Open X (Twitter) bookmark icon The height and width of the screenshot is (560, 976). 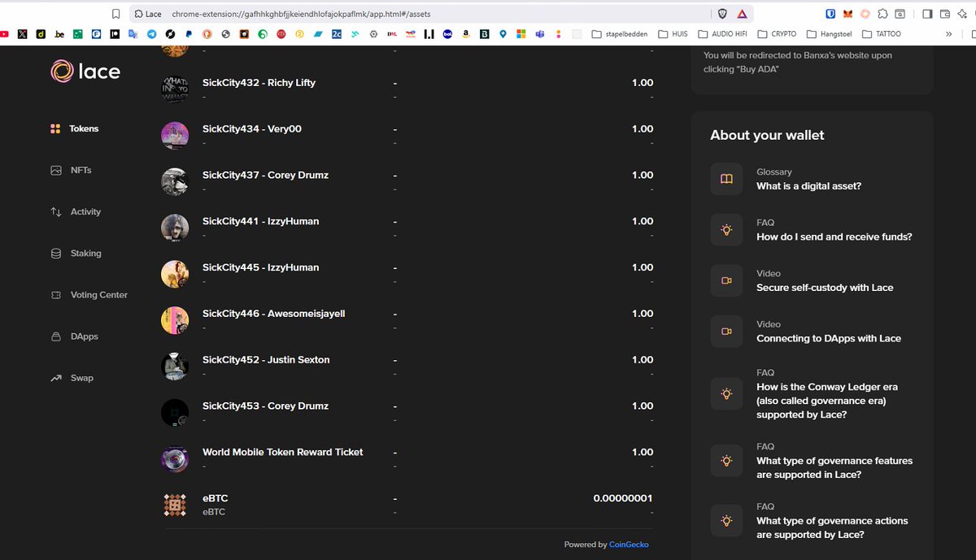(x=21, y=34)
